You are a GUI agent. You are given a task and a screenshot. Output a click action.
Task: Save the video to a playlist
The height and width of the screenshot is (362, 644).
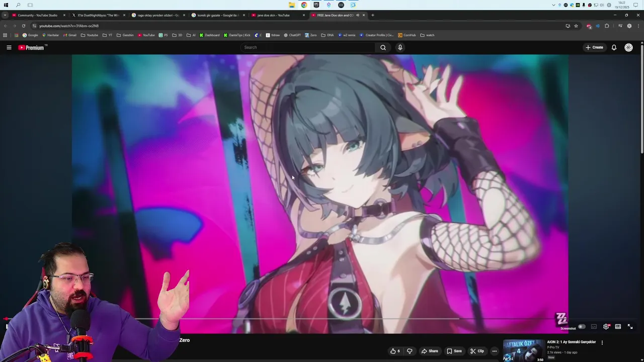tap(454, 351)
